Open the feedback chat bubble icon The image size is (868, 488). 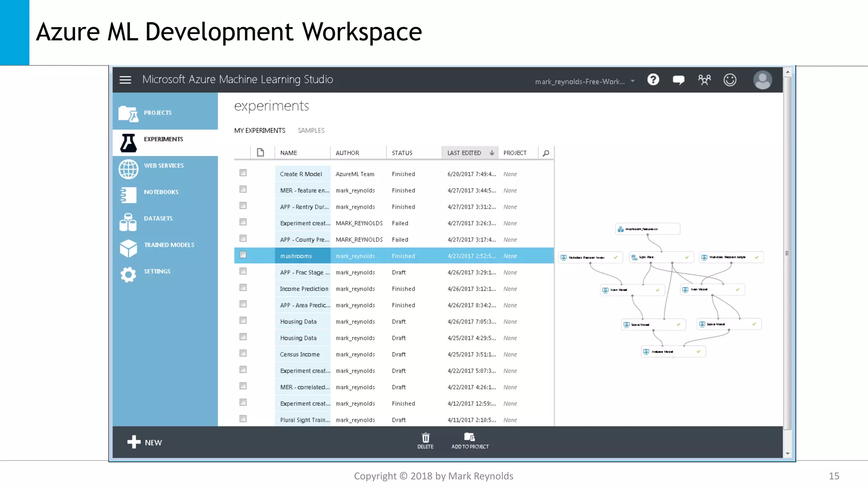pyautogui.click(x=679, y=80)
